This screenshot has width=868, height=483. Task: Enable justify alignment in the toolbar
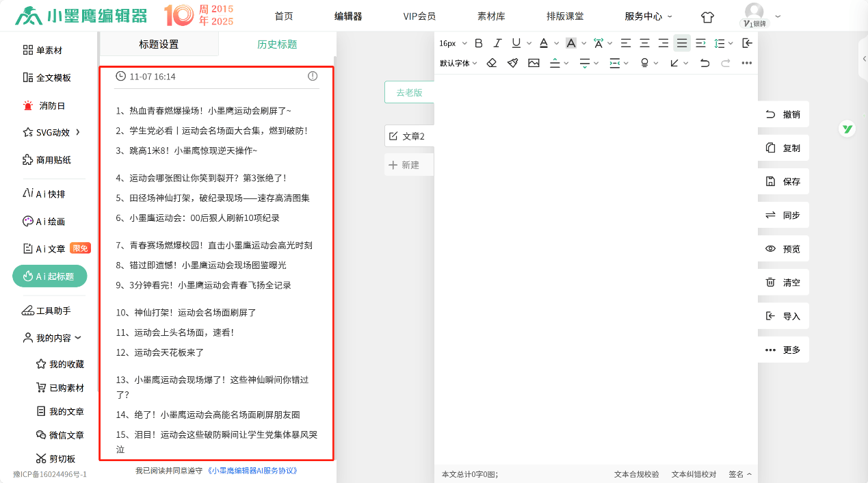click(x=682, y=43)
